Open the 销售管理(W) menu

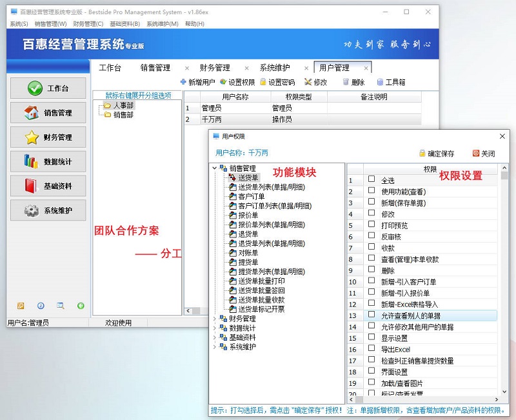pos(51,24)
